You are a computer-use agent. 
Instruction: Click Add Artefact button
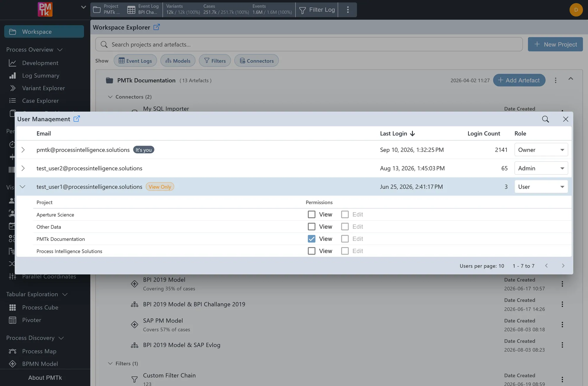pos(519,80)
